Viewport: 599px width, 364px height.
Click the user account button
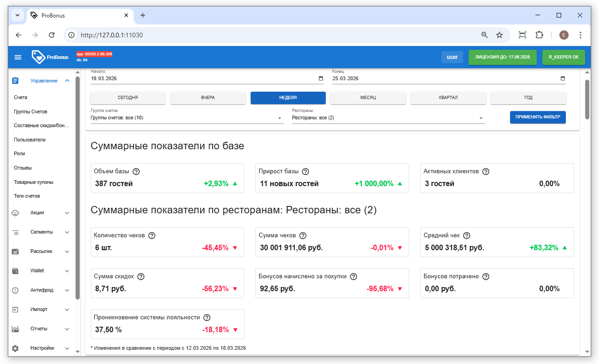click(452, 57)
